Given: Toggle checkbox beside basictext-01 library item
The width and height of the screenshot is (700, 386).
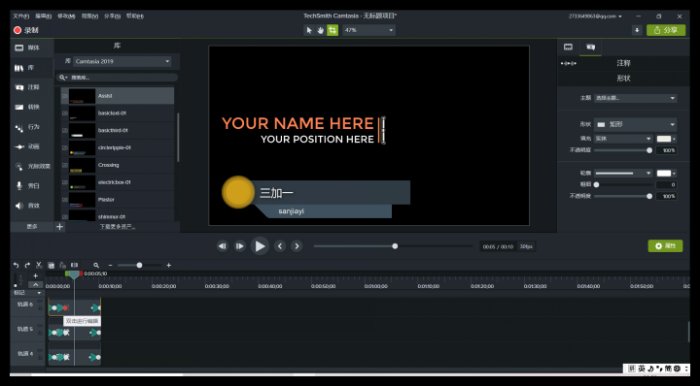Looking at the screenshot, I should 65,113.
